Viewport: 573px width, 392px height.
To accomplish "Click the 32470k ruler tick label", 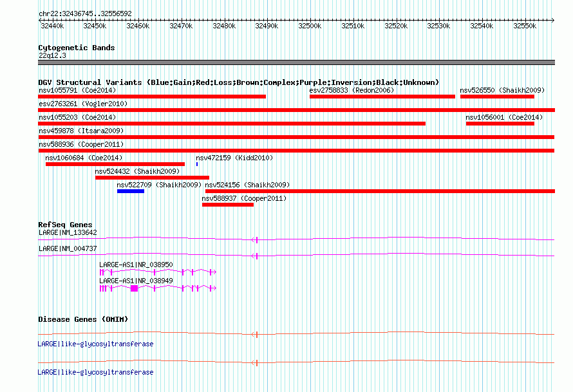I will point(181,26).
